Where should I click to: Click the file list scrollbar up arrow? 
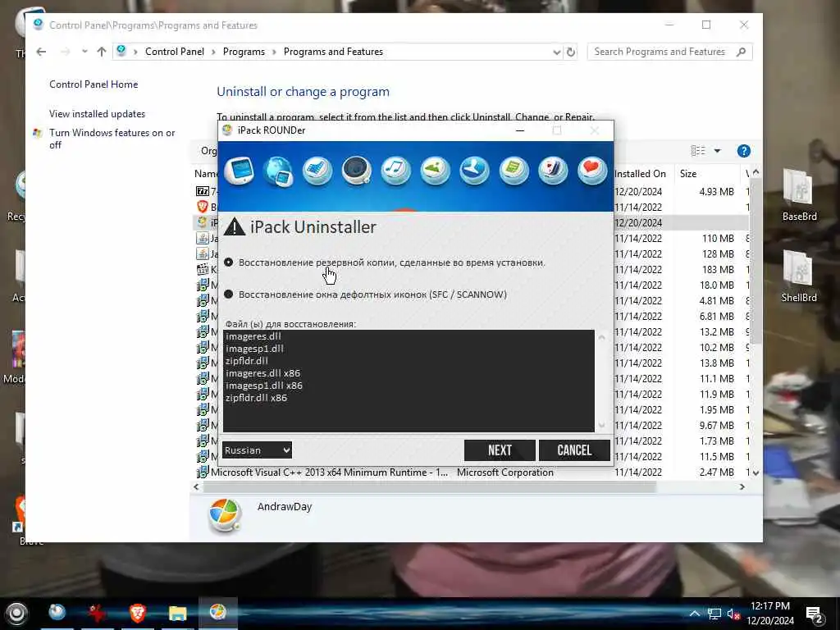click(601, 337)
